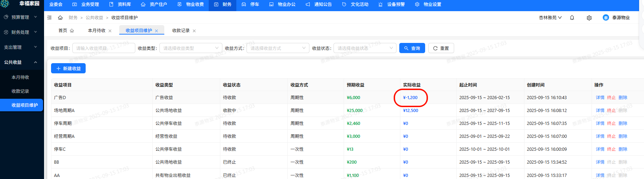Expand the 预算管理 sidebar menu
This screenshot has width=644, height=179.
(x=22, y=17)
